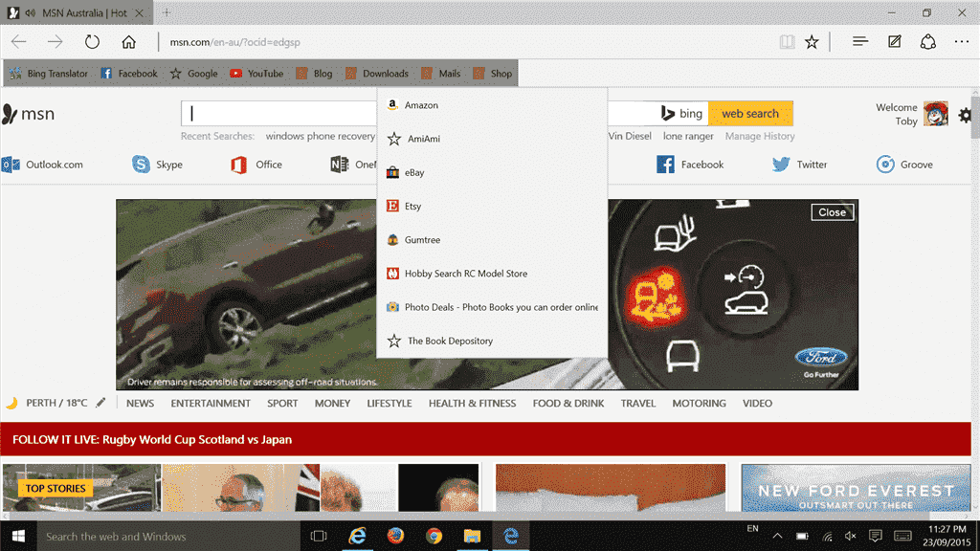Open Groove shortcut link

[904, 165]
